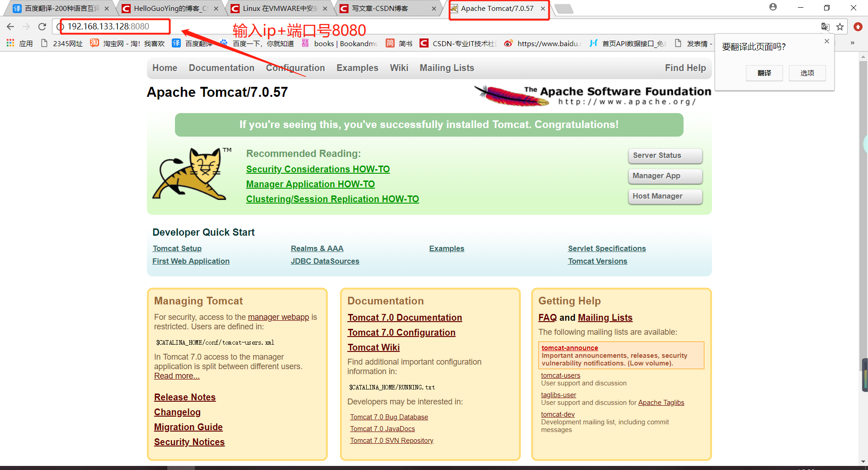Click the Apache feather logo image
The width and height of the screenshot is (868, 470).
pyautogui.click(x=593, y=96)
